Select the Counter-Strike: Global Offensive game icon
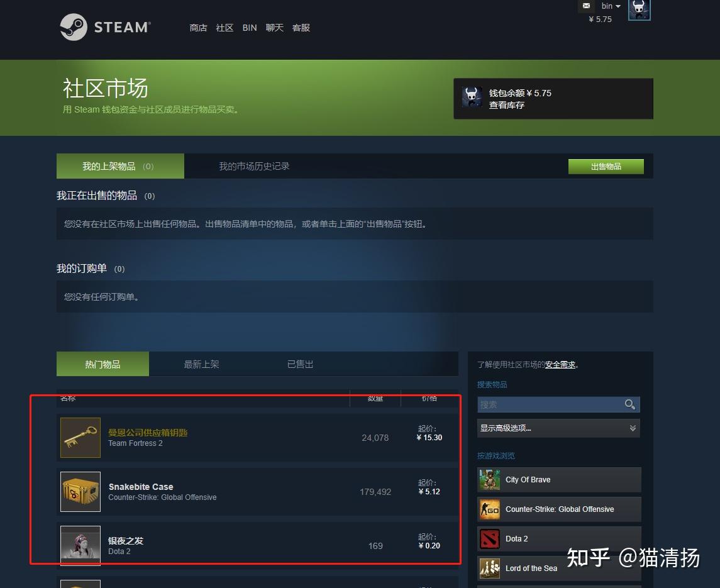This screenshot has width=720, height=588. coord(490,509)
